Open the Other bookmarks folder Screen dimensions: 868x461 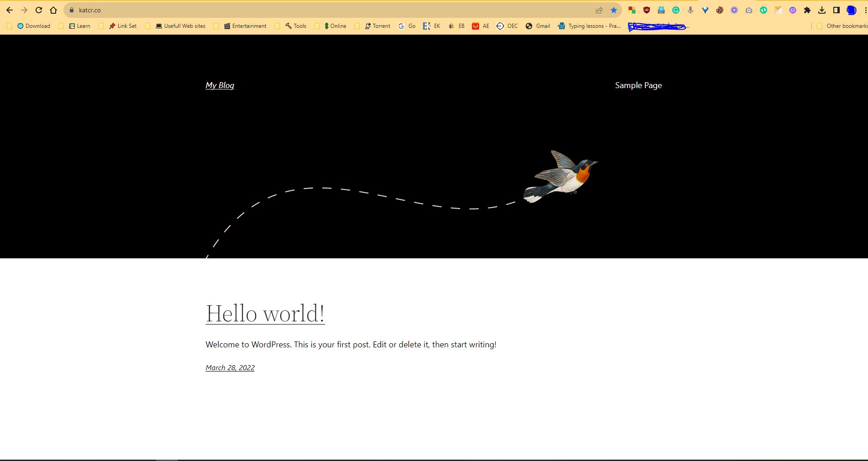point(842,26)
